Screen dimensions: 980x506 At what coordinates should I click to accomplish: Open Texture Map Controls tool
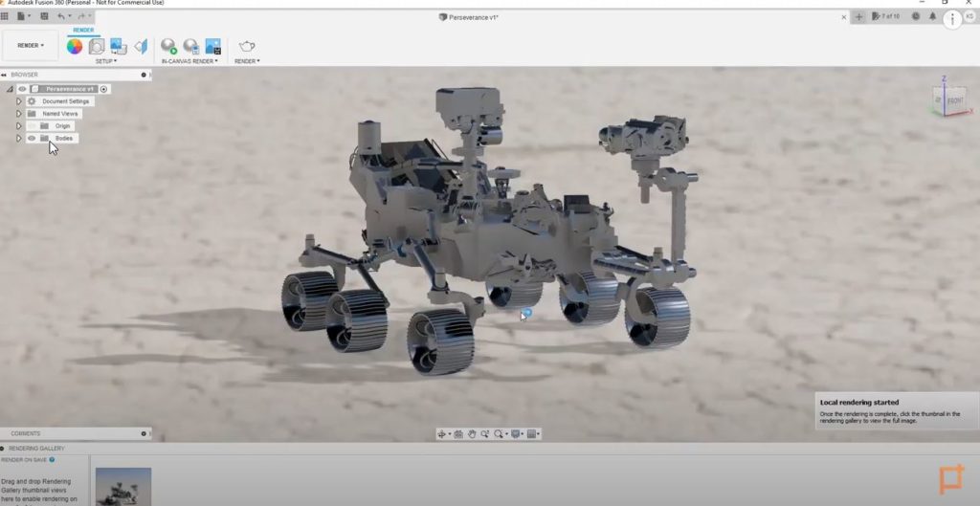[142, 46]
